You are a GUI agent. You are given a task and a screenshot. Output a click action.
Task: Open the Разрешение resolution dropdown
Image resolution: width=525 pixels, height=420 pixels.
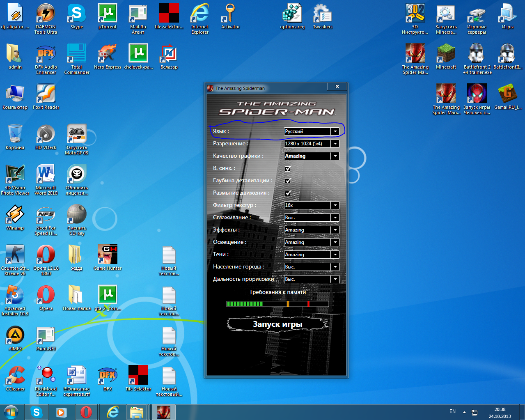(335, 144)
